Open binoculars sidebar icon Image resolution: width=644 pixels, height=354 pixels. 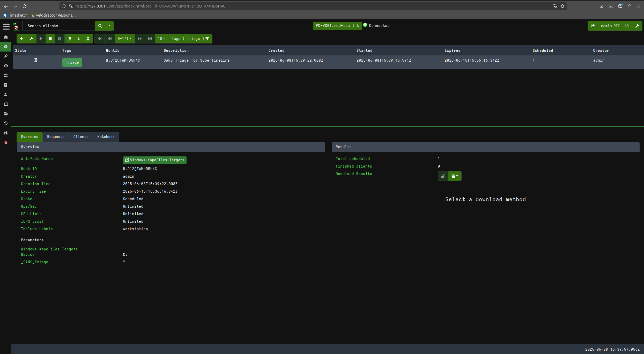point(6,133)
